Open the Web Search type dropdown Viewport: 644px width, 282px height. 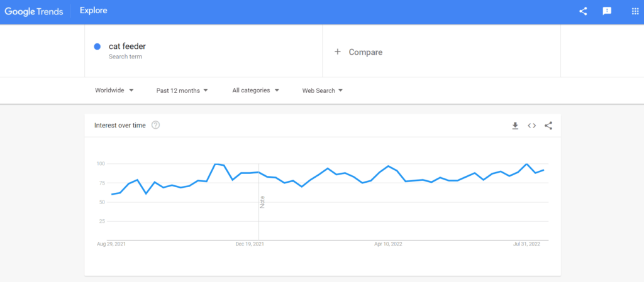click(x=323, y=90)
